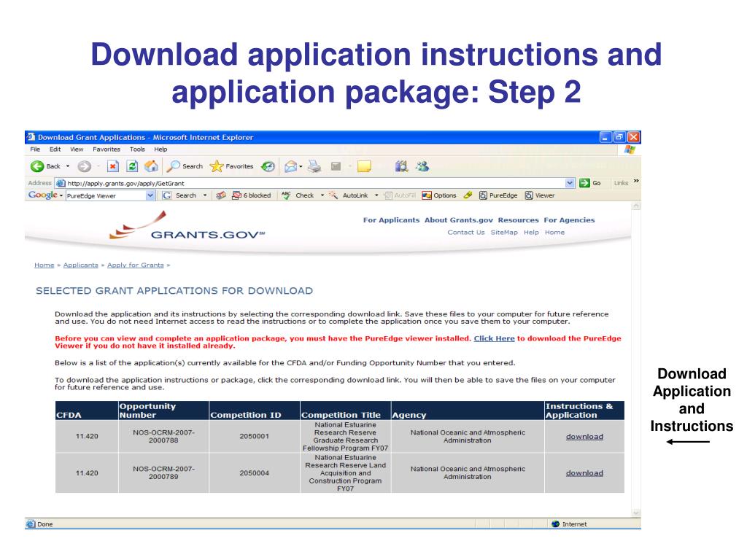Image resolution: width=747 pixels, height=560 pixels.
Task: Click the green Go button
Action: click(590, 183)
